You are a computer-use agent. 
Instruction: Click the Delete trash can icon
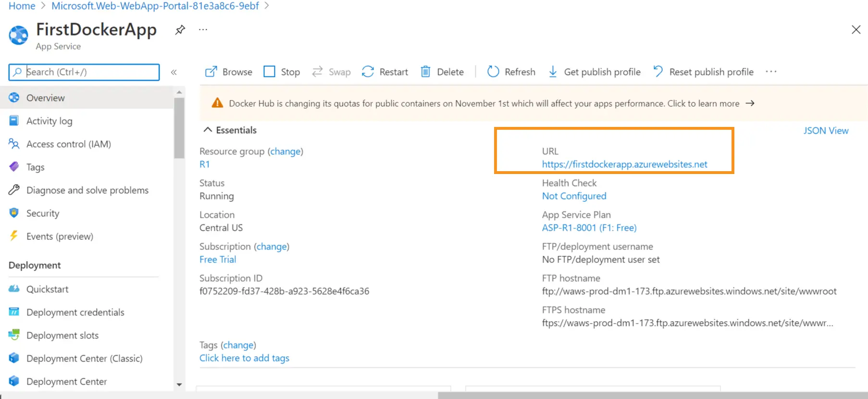(x=425, y=72)
